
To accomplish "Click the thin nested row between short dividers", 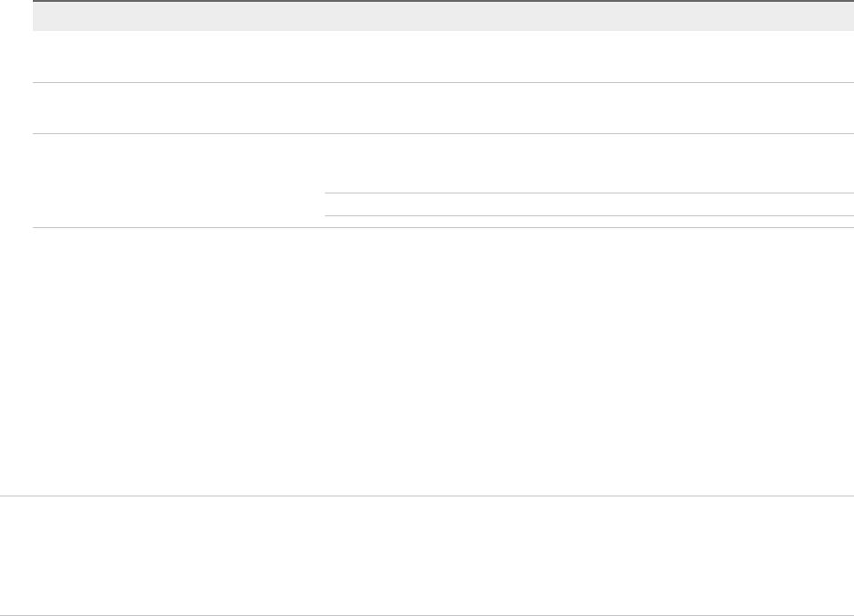I will pos(582,204).
